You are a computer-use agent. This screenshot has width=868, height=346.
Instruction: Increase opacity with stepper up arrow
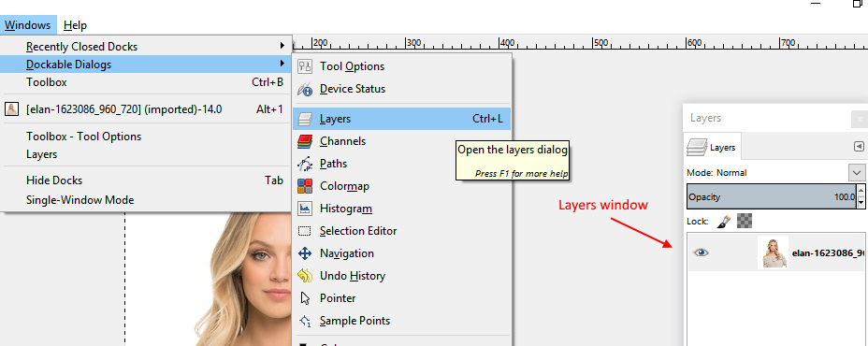coord(861,190)
